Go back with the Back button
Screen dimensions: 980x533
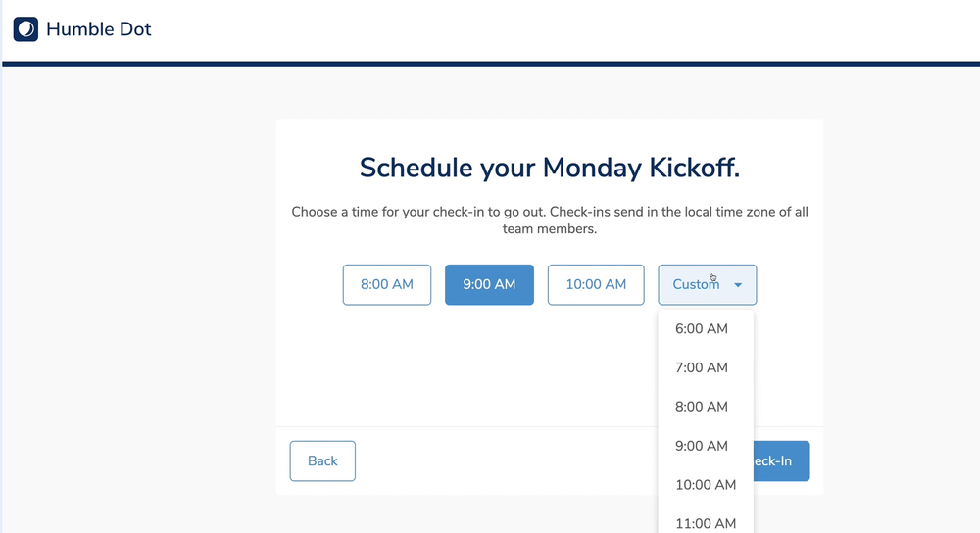[x=322, y=461]
